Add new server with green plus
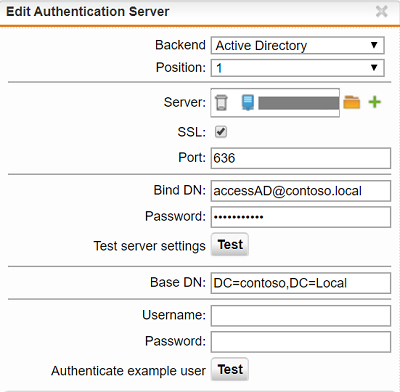This screenshot has height=392, width=400. coord(375,102)
